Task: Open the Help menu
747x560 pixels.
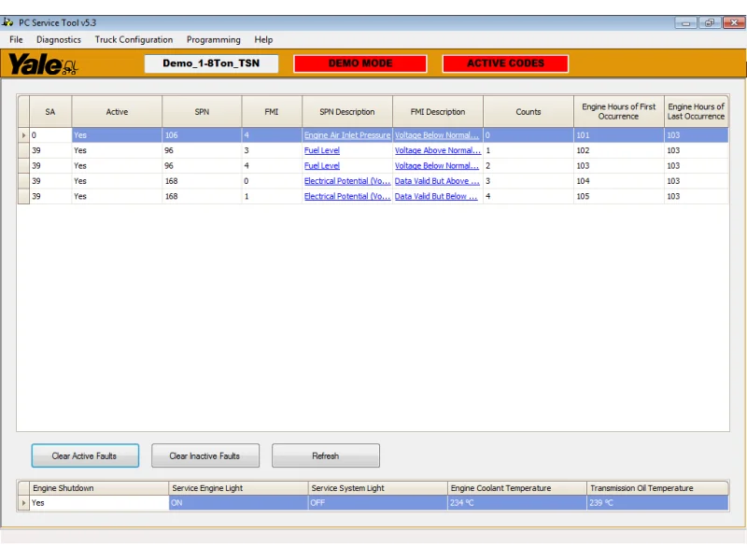Action: click(263, 39)
